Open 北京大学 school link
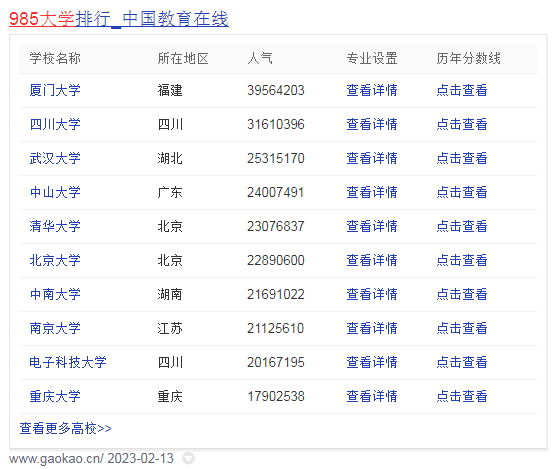This screenshot has height=469, width=557. tap(55, 260)
